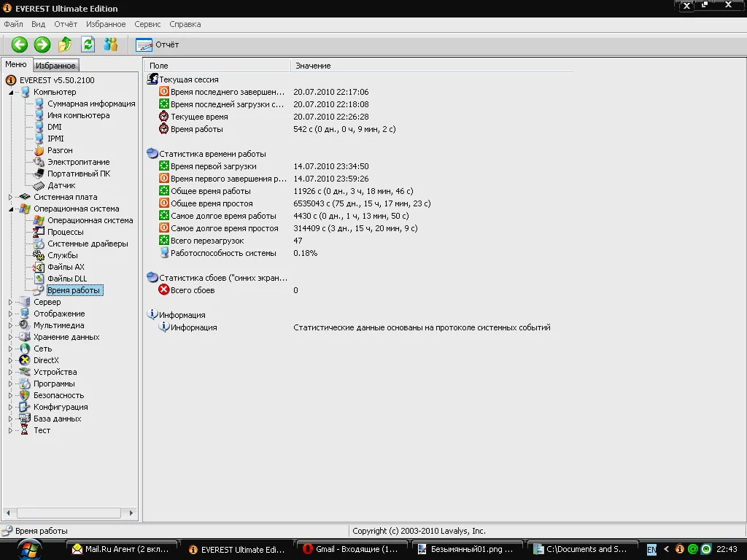
Task: Collapse the Компьютер tree node
Action: (10, 92)
